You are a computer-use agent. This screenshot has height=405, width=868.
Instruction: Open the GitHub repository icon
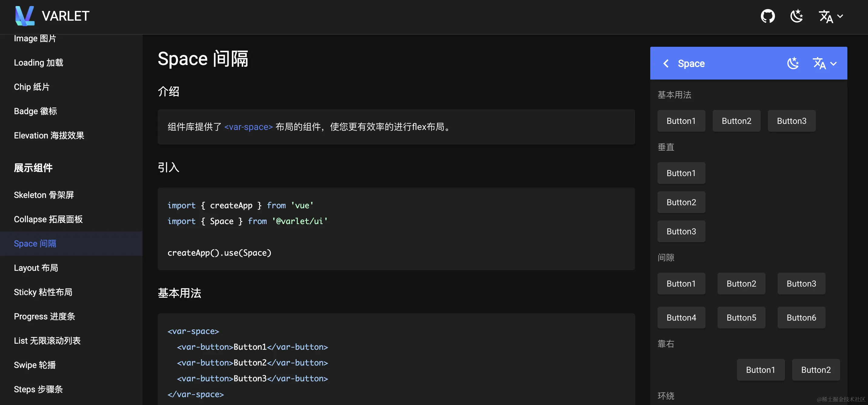coord(768,16)
